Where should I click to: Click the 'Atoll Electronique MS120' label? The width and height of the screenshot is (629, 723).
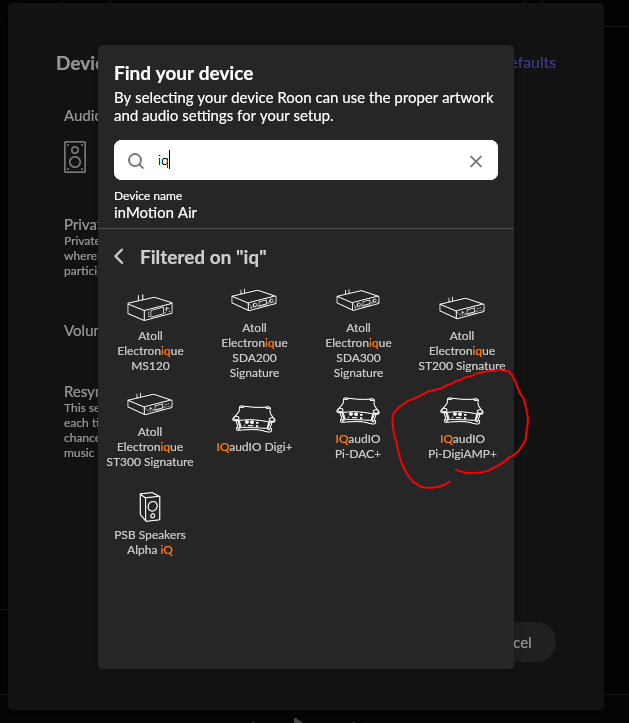coord(150,351)
